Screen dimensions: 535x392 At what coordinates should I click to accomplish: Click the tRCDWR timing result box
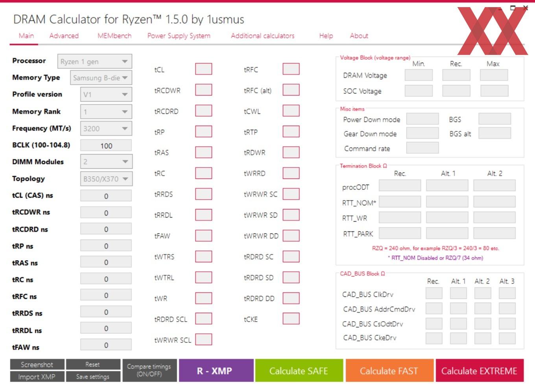pos(203,90)
